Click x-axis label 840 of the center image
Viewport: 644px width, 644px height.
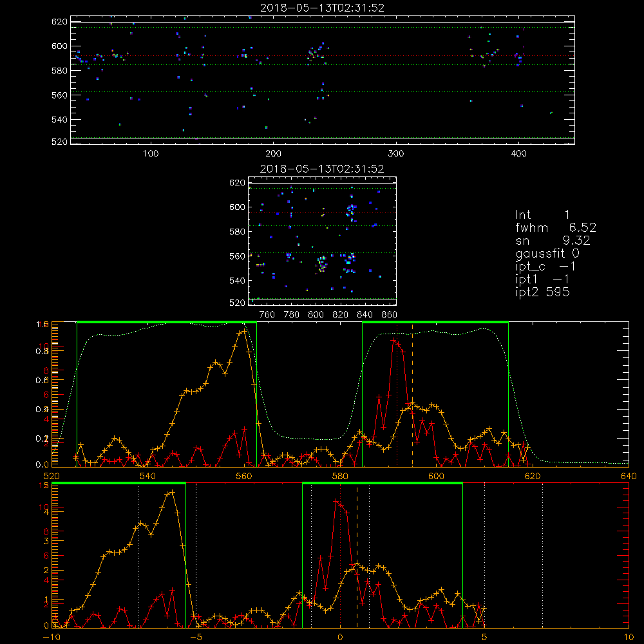click(365, 315)
